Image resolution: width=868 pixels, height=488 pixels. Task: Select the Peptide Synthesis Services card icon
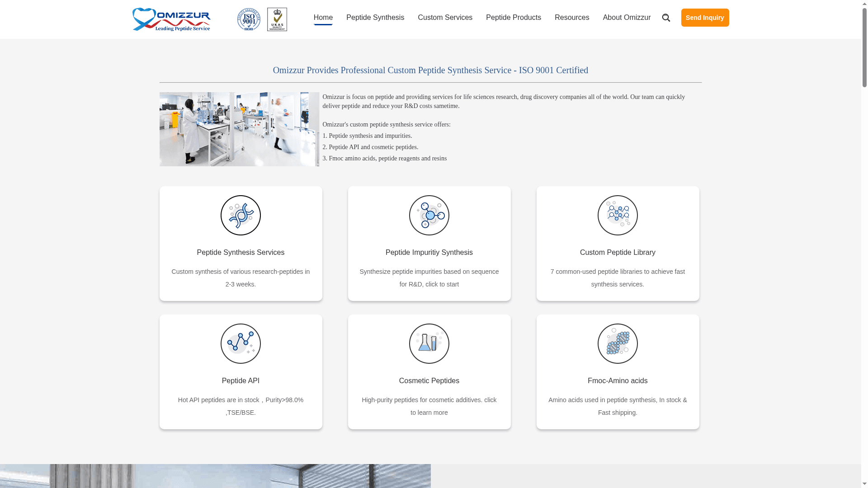tap(240, 215)
